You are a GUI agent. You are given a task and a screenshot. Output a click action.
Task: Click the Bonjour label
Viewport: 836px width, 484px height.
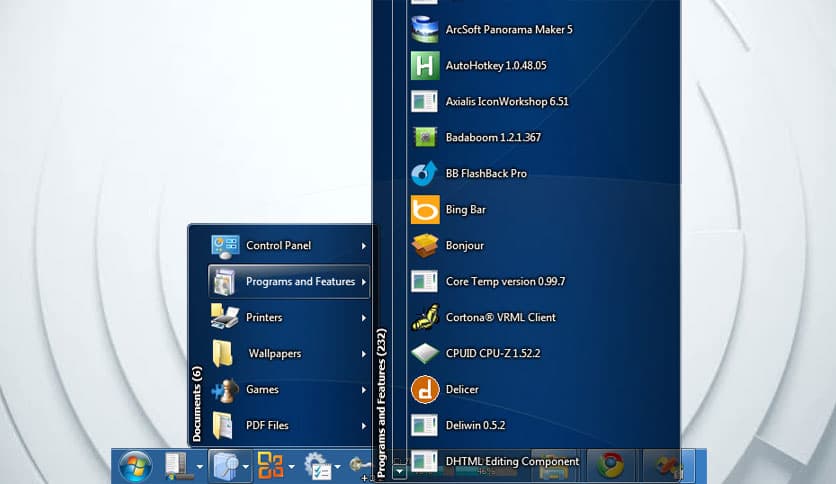click(x=465, y=246)
